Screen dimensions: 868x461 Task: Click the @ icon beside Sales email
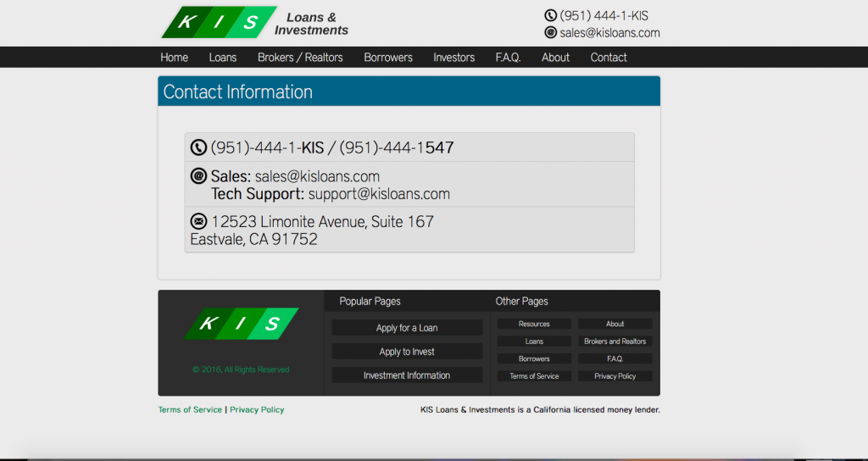(198, 176)
